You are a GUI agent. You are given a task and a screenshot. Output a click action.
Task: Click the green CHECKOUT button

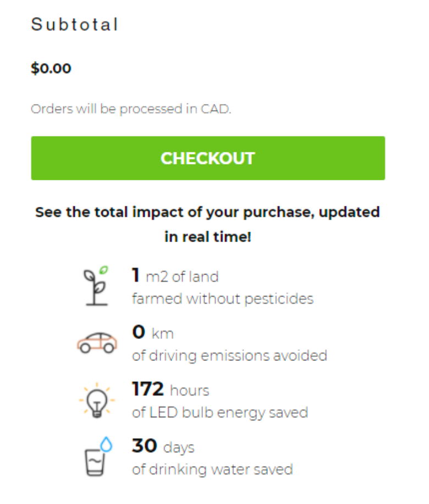click(x=208, y=158)
